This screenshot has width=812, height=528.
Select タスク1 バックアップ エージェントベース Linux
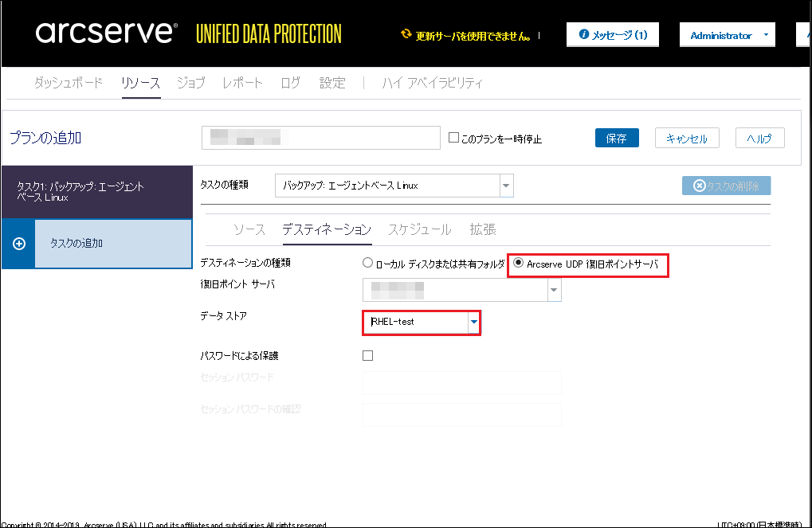pos(97,192)
